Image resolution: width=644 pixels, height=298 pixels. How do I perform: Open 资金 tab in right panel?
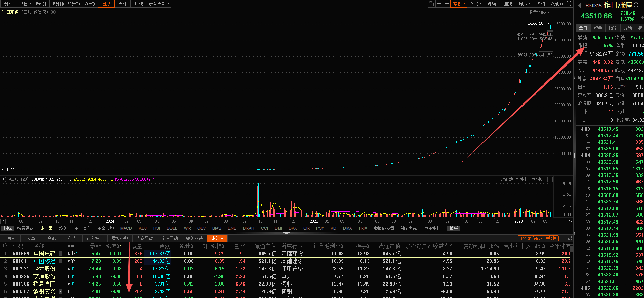coord(598,28)
